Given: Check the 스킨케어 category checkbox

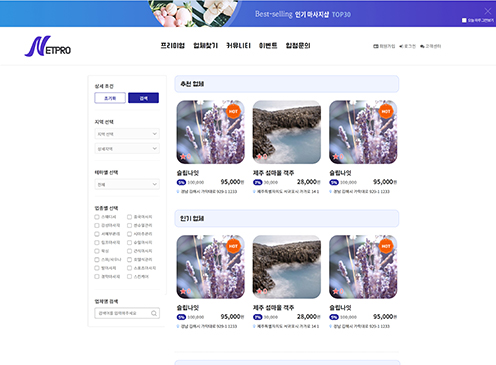Looking at the screenshot, I should [129, 277].
